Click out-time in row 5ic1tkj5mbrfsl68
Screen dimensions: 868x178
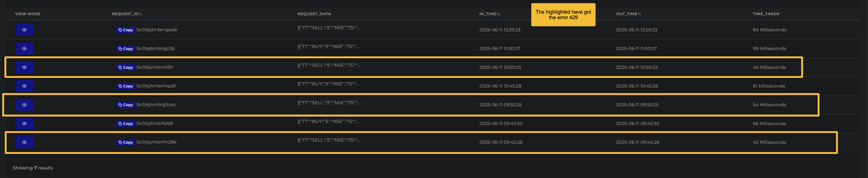pyautogui.click(x=638, y=124)
